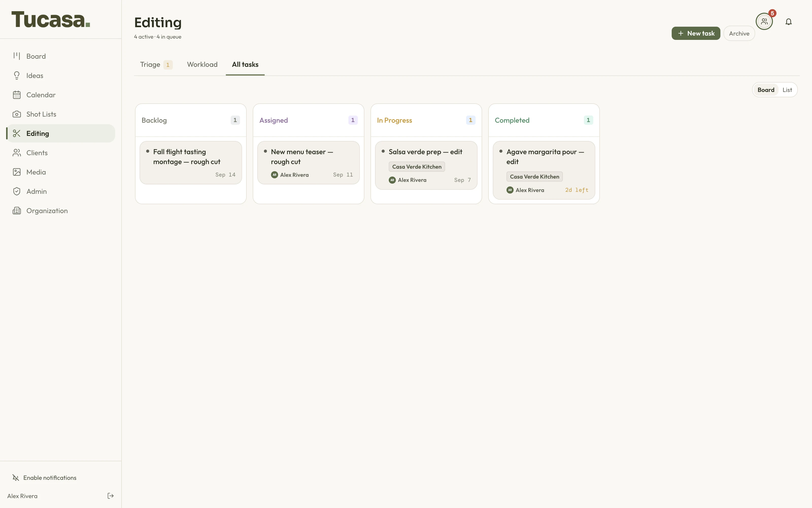Viewport: 812px width, 508px height.
Task: Click the Sep 11 due date
Action: pos(343,175)
